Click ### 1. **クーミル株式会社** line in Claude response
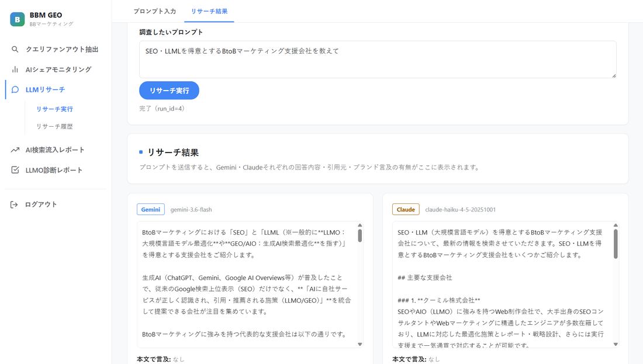 coord(439,300)
